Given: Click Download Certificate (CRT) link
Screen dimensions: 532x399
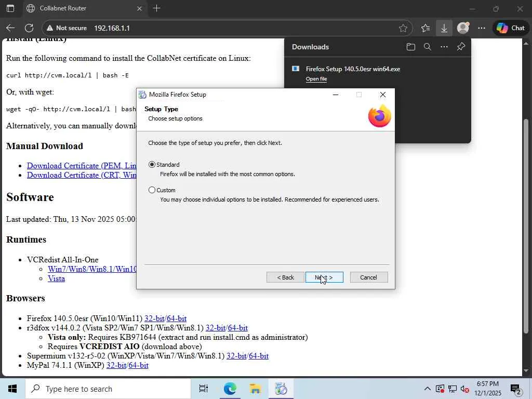Looking at the screenshot, I should click(82, 175).
